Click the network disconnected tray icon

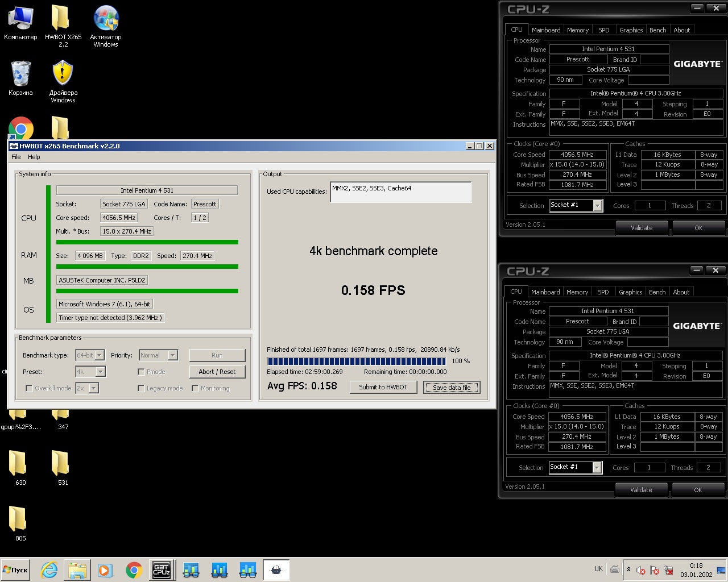tap(668, 570)
